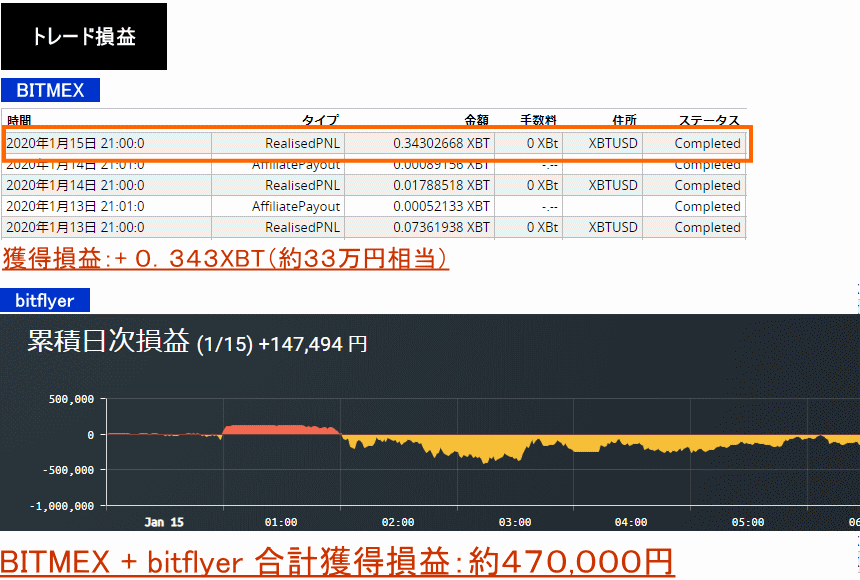This screenshot has width=860, height=580.
Task: Click the 2020年1月15日 21:00 date cell
Action: pos(75,143)
